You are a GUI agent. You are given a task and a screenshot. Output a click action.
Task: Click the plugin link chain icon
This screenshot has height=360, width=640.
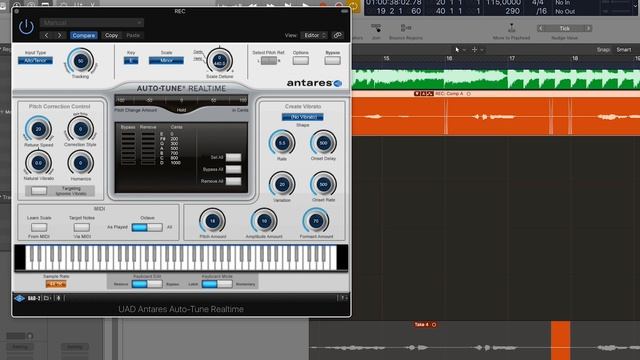pyautogui.click(x=337, y=36)
